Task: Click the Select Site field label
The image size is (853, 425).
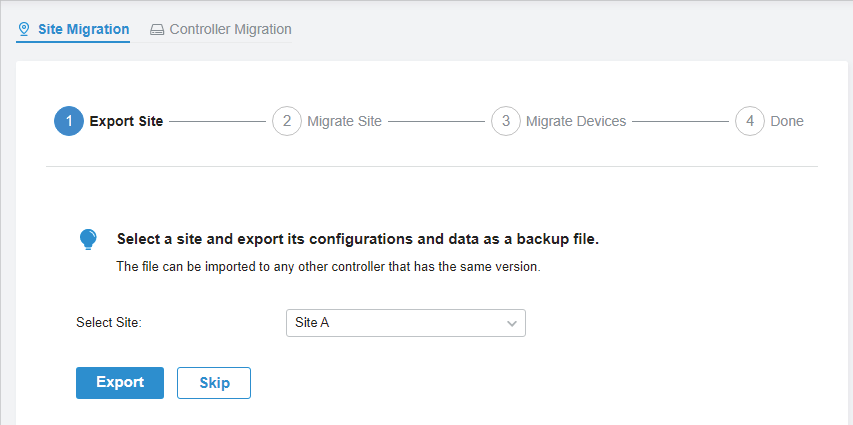Action: (109, 323)
